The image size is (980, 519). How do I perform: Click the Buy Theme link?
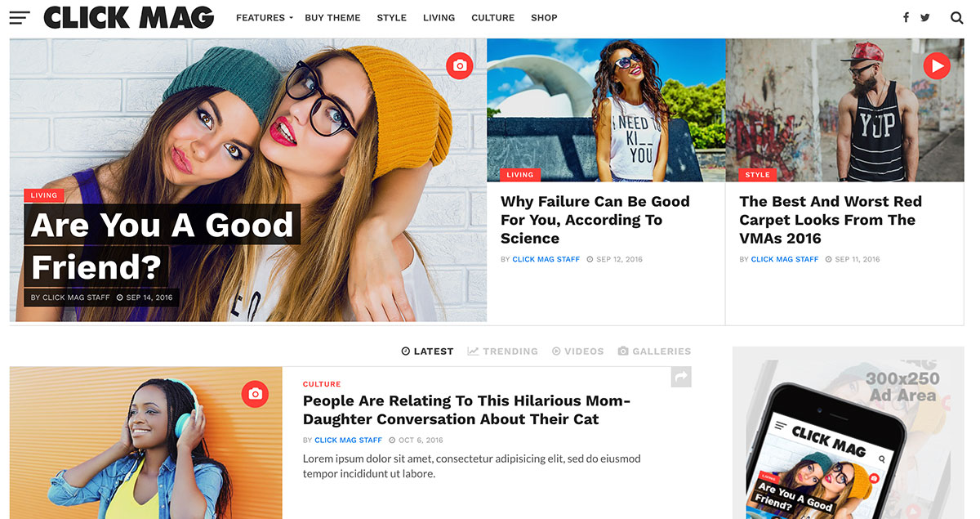tap(332, 17)
